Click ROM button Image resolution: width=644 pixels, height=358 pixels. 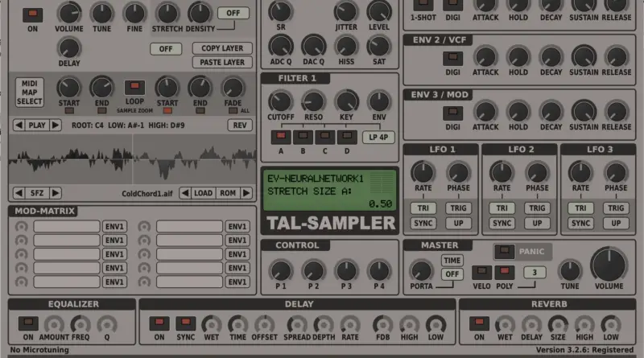228,193
